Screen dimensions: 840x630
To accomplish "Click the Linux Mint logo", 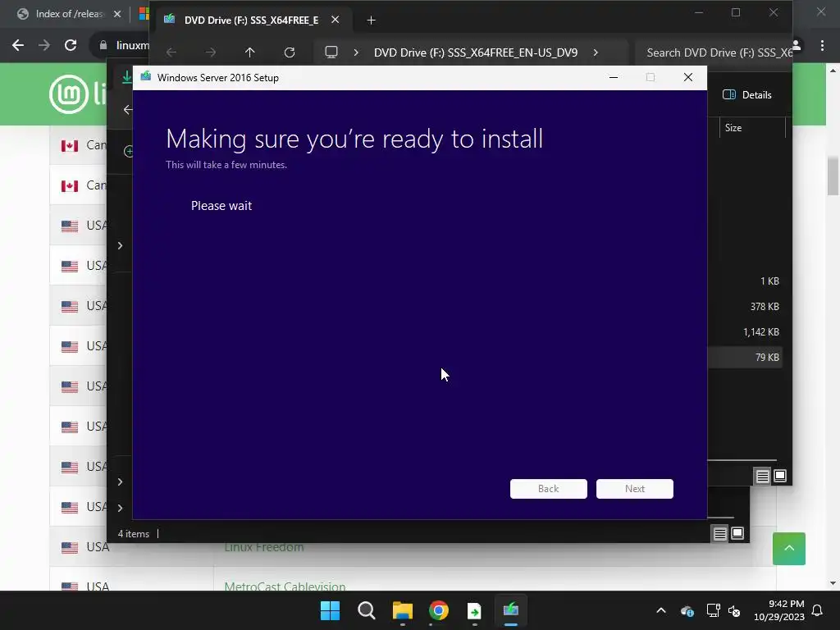I will click(x=78, y=94).
